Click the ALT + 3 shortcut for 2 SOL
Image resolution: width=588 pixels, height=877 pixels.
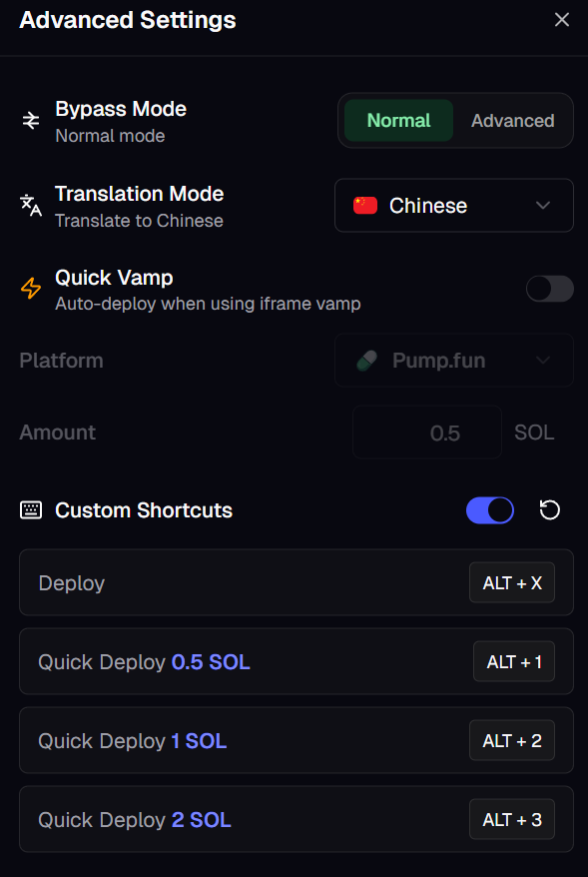click(x=512, y=819)
